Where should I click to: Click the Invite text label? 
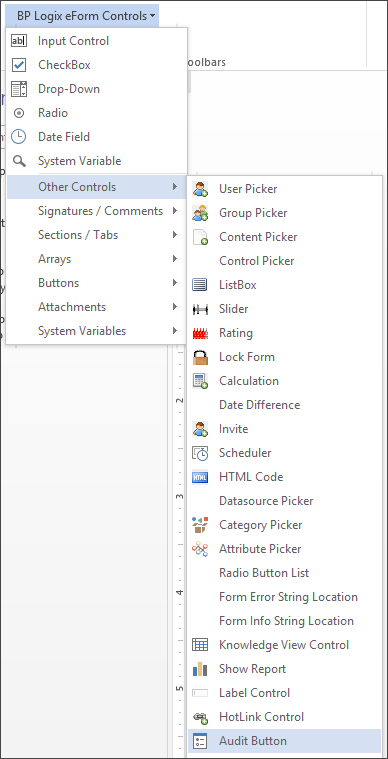pyautogui.click(x=234, y=429)
